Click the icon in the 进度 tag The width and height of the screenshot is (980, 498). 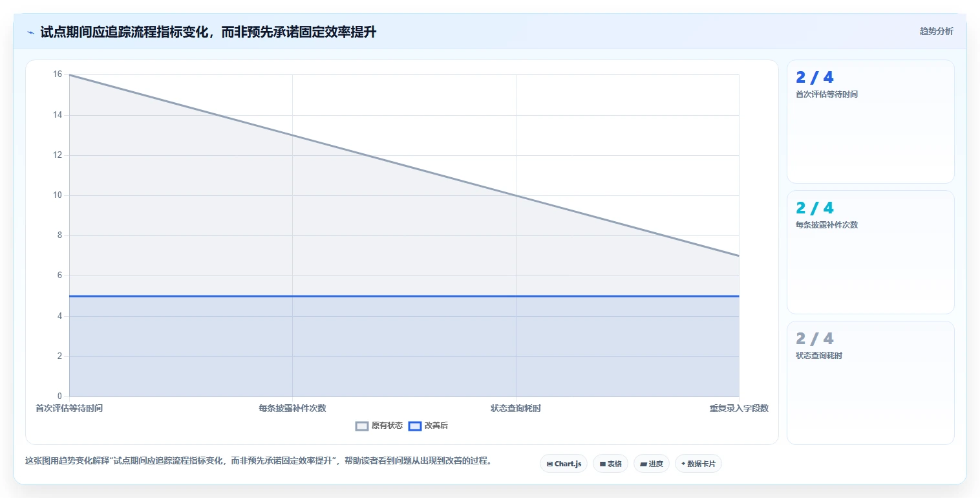(x=644, y=464)
